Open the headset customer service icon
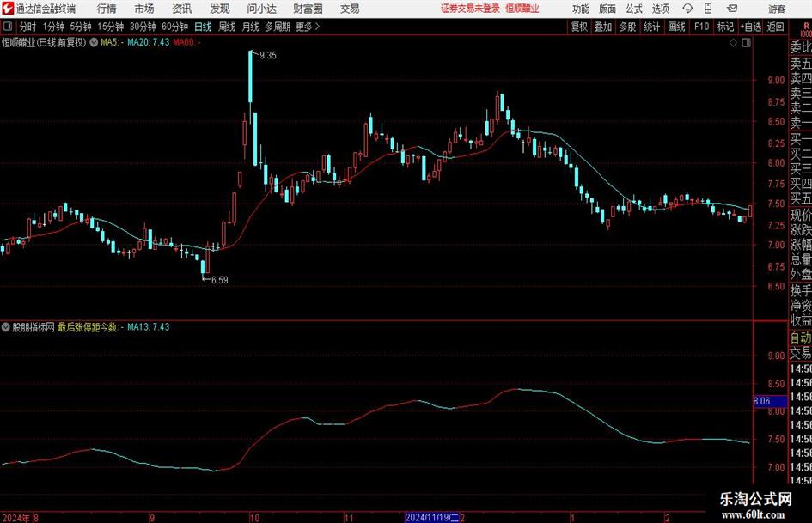The height and width of the screenshot is (523, 812). [x=687, y=9]
